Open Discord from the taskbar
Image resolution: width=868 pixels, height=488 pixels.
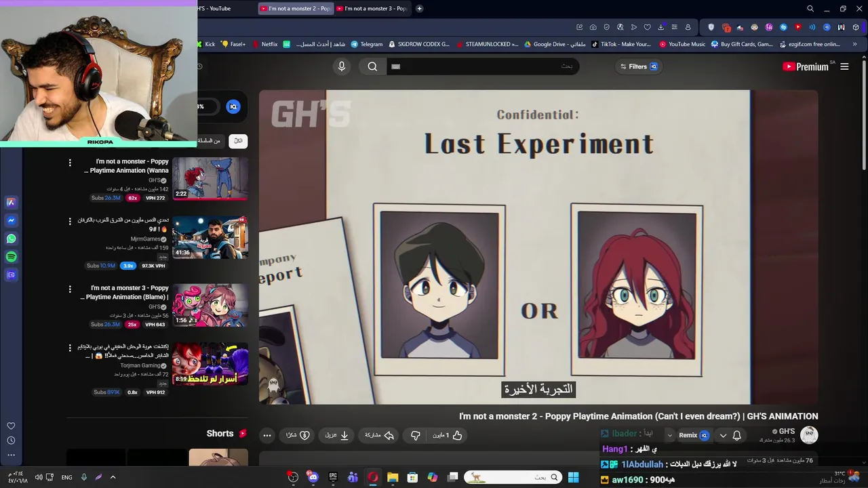coord(313,477)
